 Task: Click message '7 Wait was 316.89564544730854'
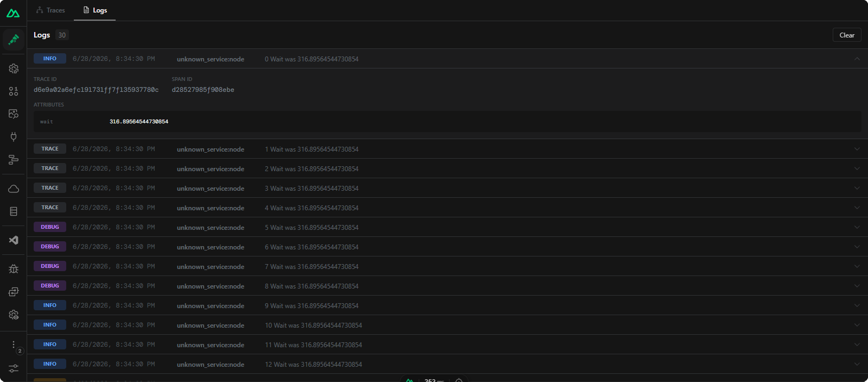point(312,267)
